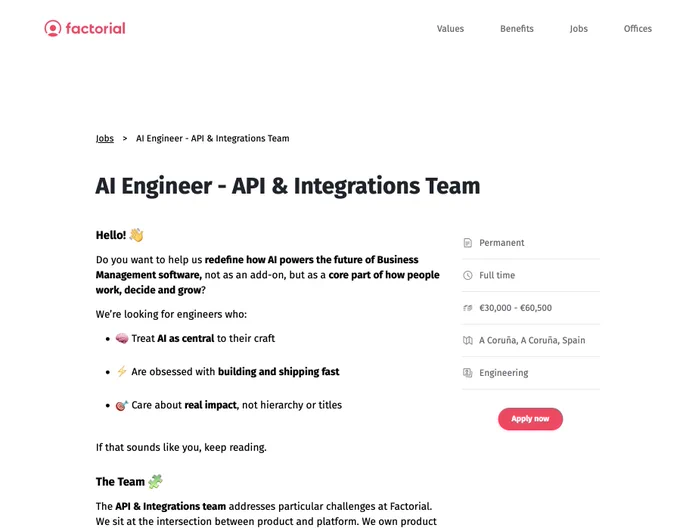Click the brain emoji bullet
The width and height of the screenshot is (680, 531).
point(122,338)
